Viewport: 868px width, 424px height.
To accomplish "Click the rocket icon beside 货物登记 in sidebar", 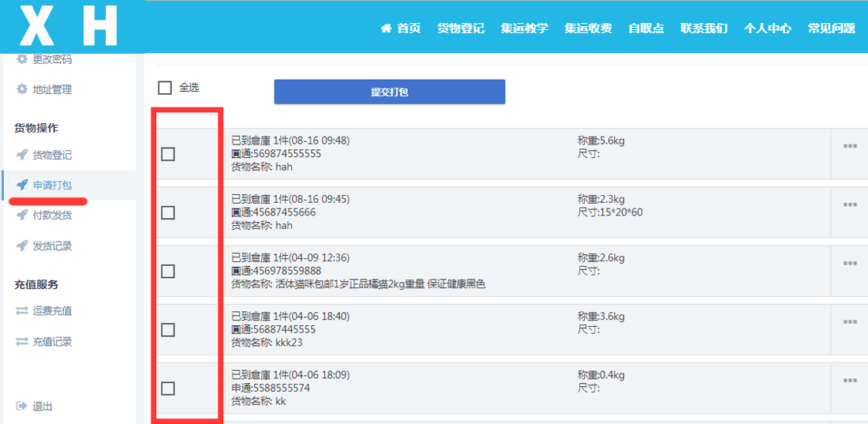I will pos(22,155).
